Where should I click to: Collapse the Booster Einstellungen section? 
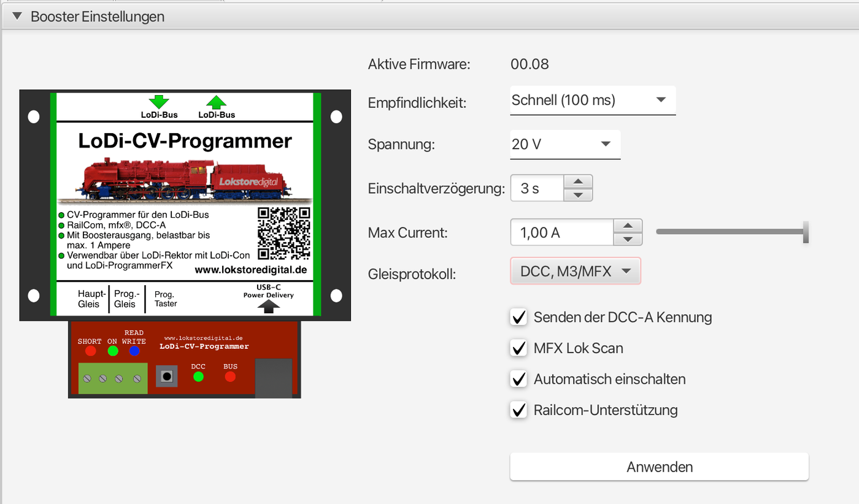tap(17, 17)
